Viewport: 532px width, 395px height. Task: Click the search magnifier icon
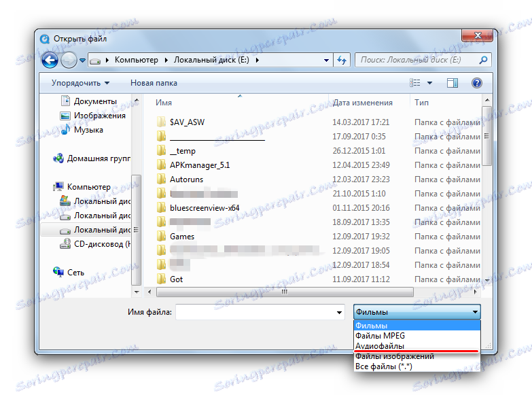tap(483, 60)
